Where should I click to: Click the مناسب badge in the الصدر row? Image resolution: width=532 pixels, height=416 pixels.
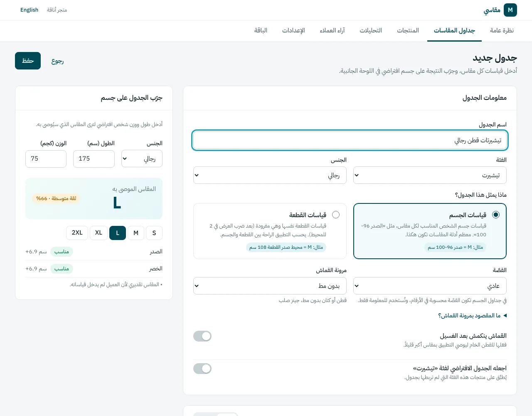tap(62, 252)
